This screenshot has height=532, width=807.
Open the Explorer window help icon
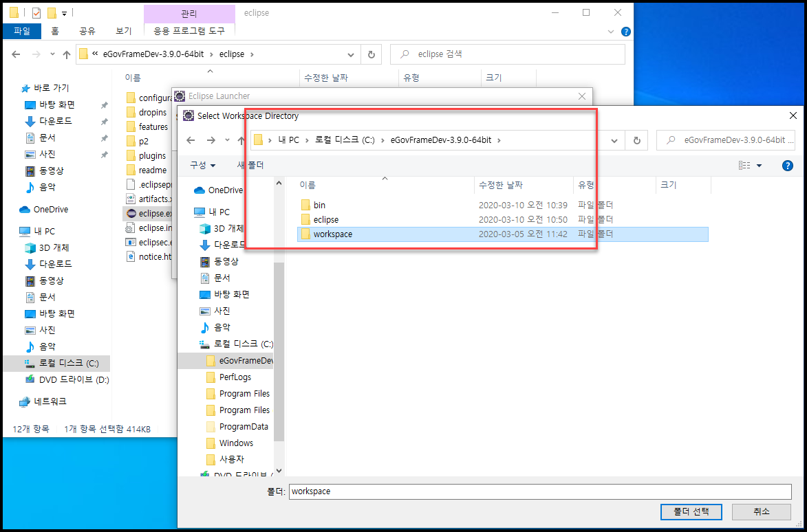(x=626, y=32)
